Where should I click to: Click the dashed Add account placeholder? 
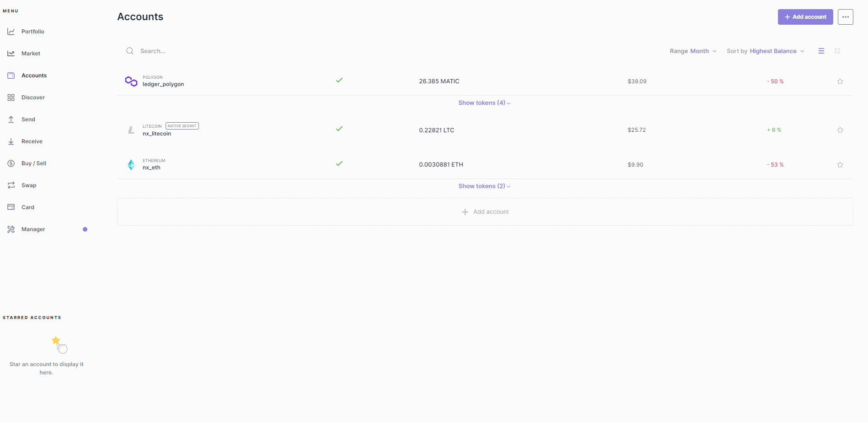tap(485, 212)
